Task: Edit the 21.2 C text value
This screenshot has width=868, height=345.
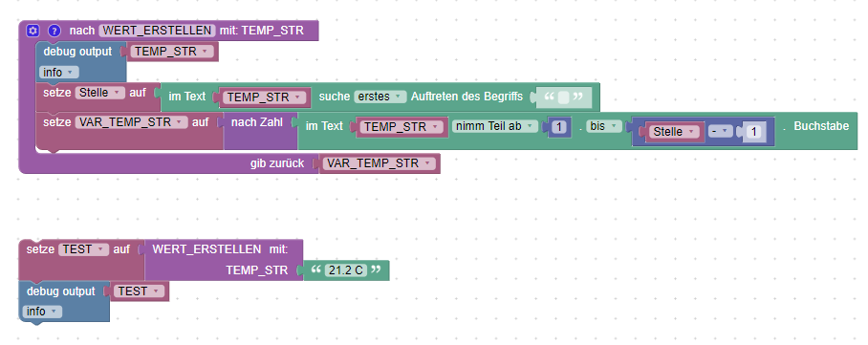Action: click(346, 270)
